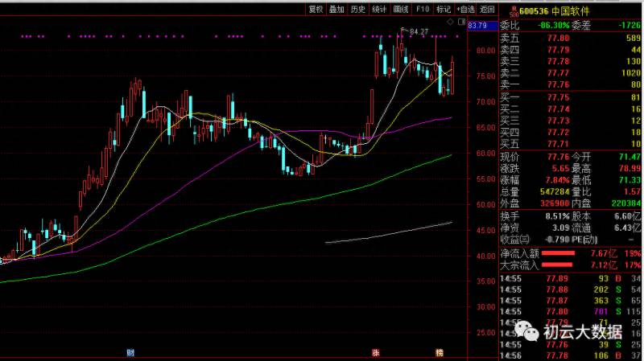Screen dimensions: 644x361
Task: Add stock via +自选 button
Action: (466, 9)
